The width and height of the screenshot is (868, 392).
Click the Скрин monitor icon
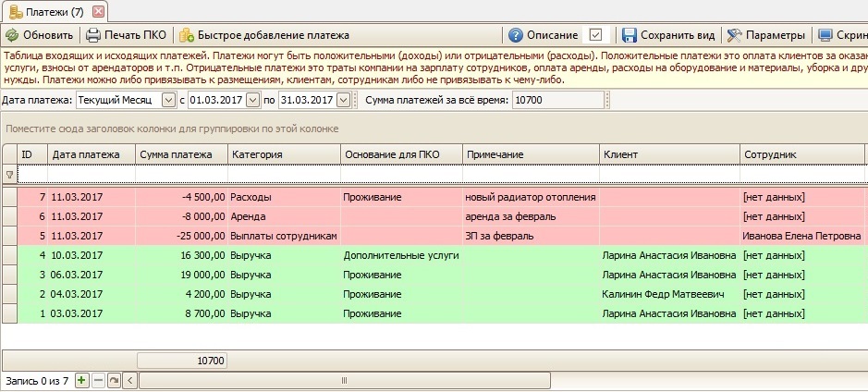tap(825, 35)
